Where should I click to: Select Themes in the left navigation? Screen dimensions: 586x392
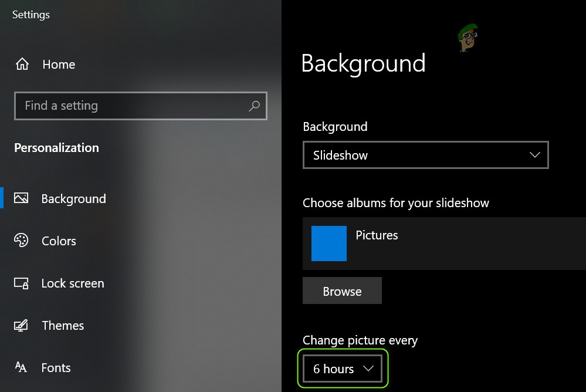click(x=62, y=325)
